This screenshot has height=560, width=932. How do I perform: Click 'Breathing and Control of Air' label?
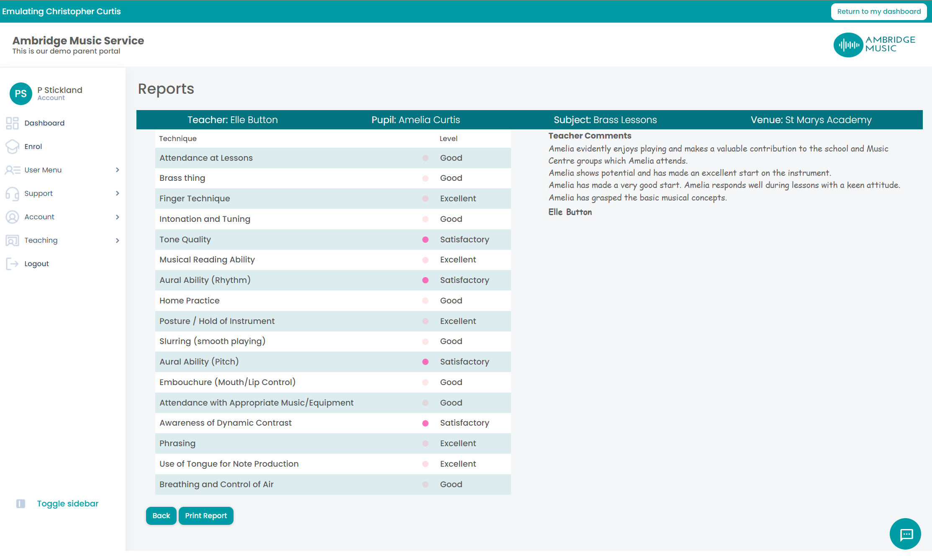(216, 484)
